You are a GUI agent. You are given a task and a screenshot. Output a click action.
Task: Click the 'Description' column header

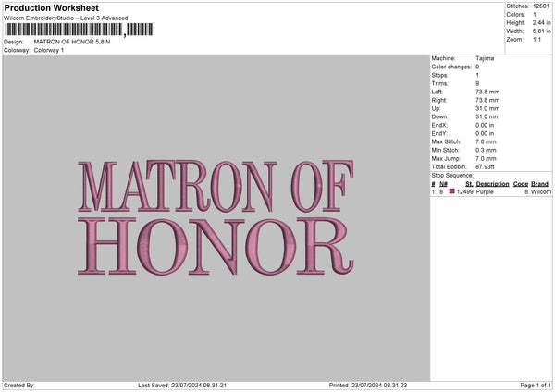pos(492,184)
